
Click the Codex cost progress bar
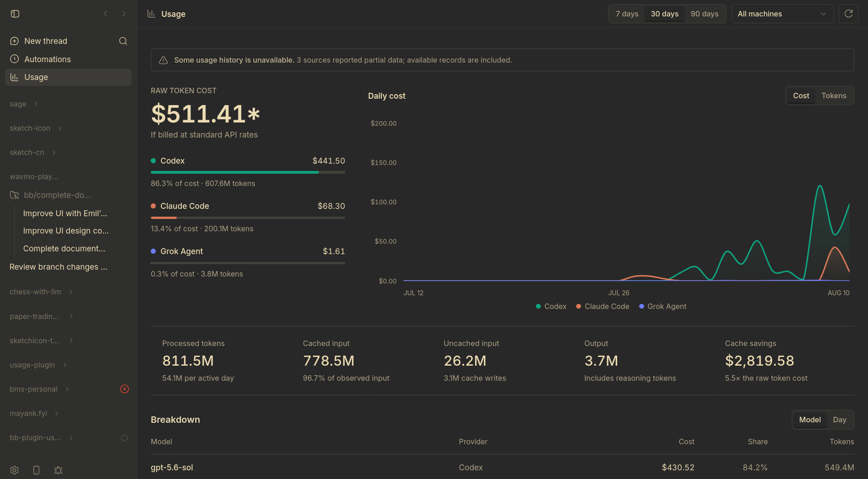(248, 172)
